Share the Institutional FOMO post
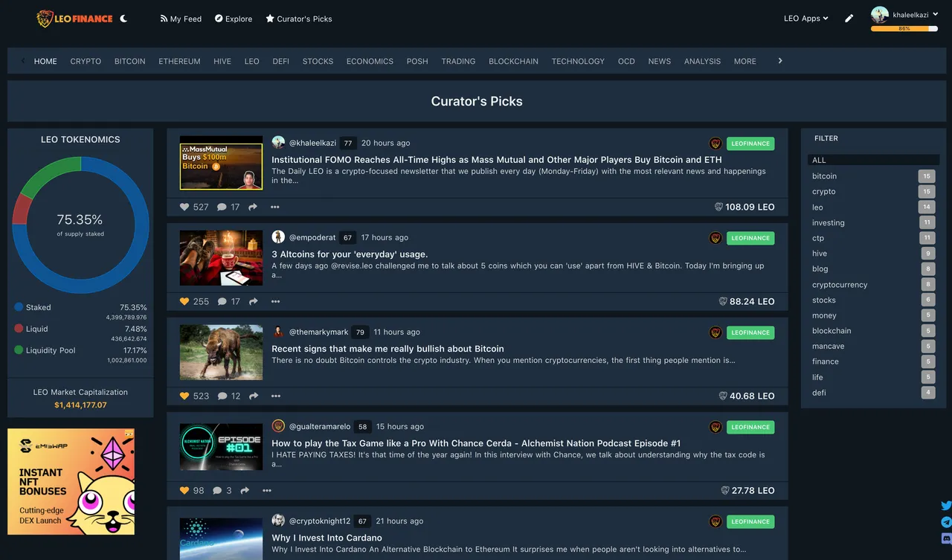The height and width of the screenshot is (560, 952). point(253,207)
